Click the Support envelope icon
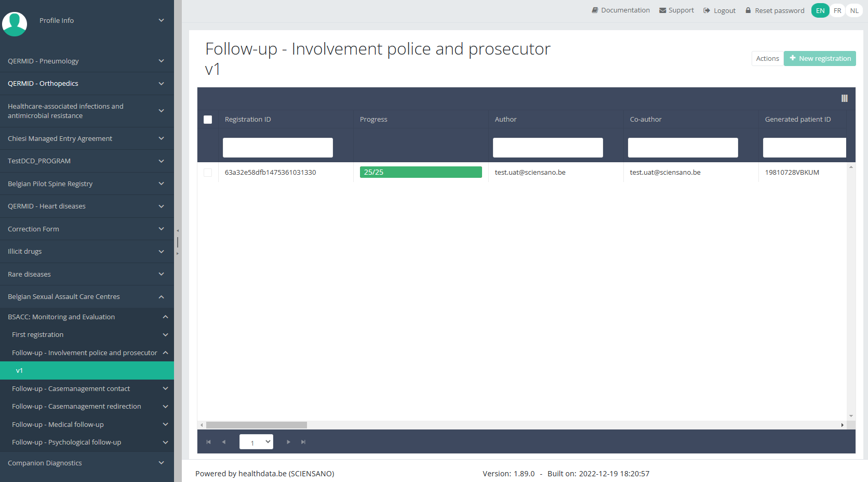The image size is (868, 482). (x=662, y=10)
